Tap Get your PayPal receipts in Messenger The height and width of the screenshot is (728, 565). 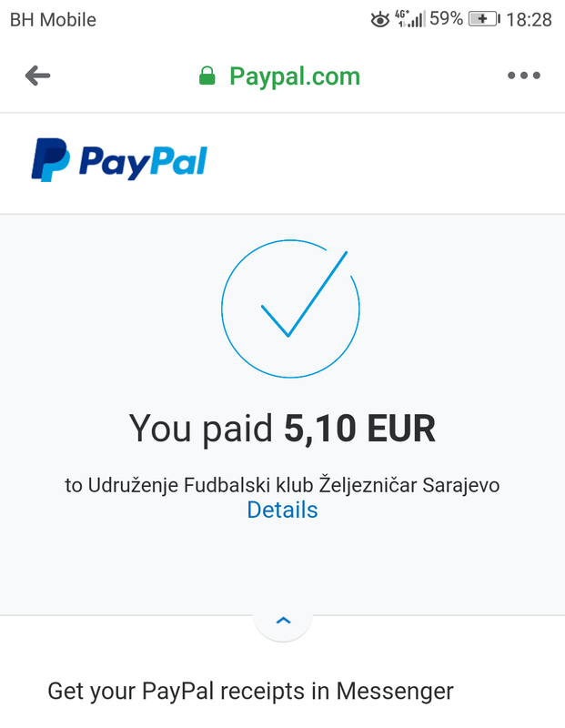tap(251, 692)
